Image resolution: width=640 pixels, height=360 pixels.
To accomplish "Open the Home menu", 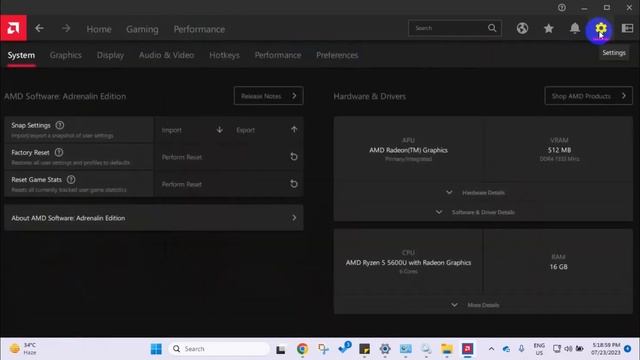I will pos(99,29).
